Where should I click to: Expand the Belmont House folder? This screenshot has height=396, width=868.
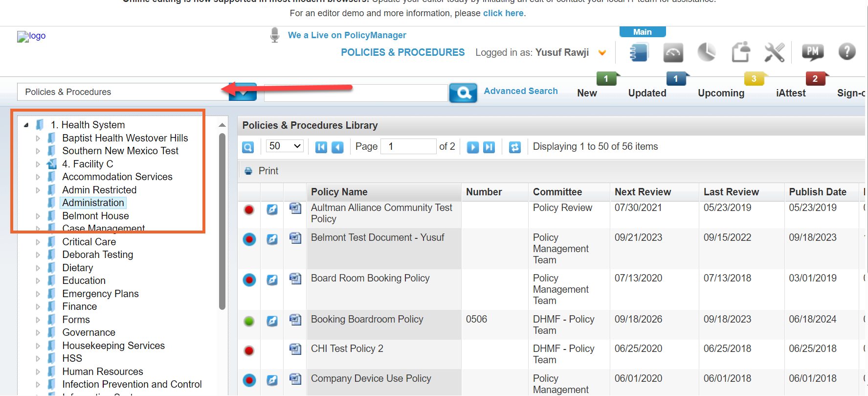[x=38, y=216]
